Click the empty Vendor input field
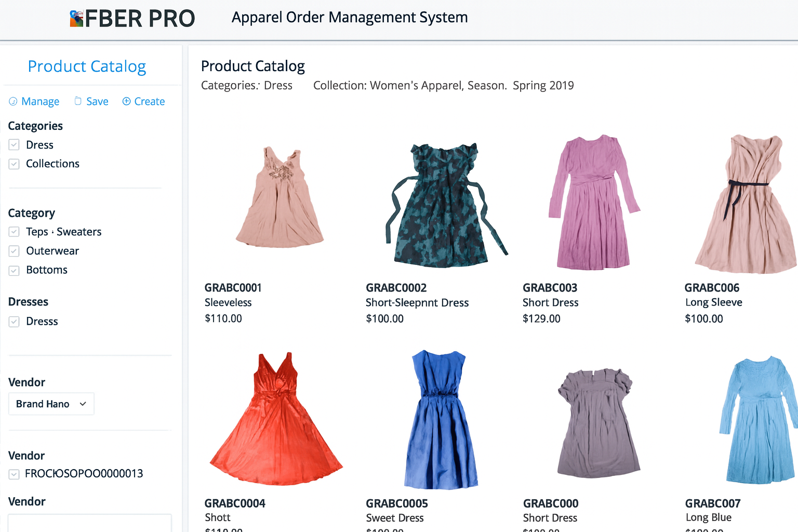 point(89,523)
